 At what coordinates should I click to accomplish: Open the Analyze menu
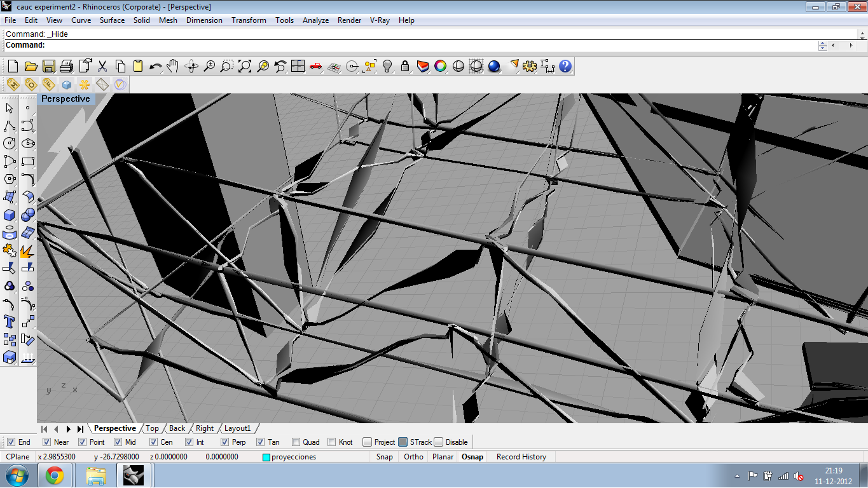tap(315, 20)
